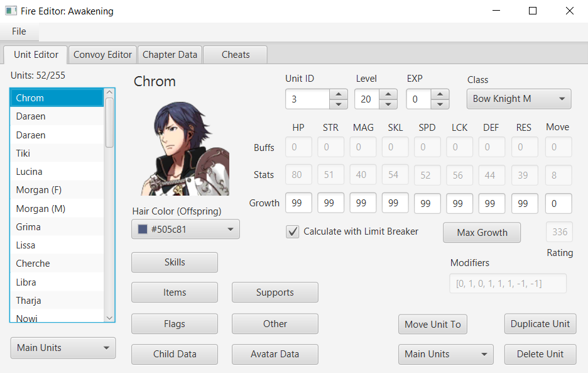The image size is (588, 373).
Task: Minimize the Fire Editor window
Action: tap(496, 11)
